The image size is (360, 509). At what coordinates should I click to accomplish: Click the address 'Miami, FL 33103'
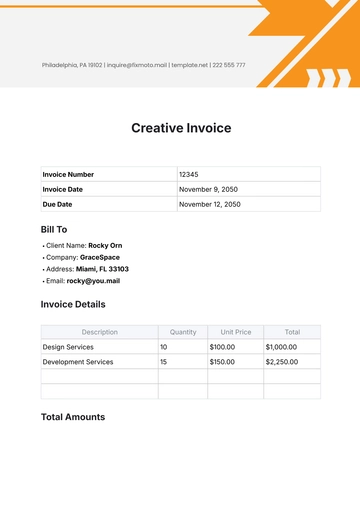(102, 269)
